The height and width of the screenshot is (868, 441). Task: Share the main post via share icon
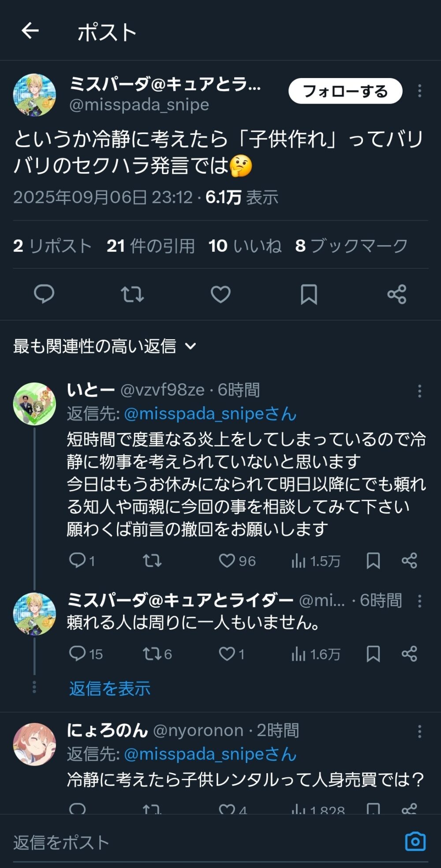[396, 294]
